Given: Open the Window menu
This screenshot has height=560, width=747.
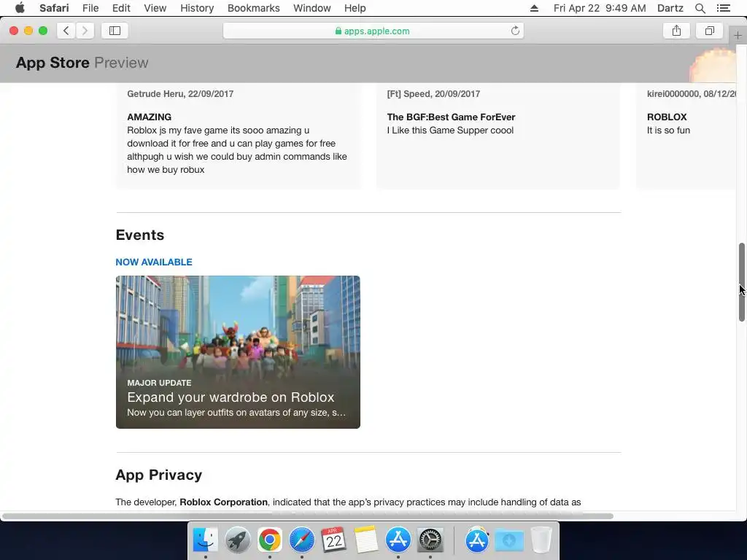Looking at the screenshot, I should click(312, 8).
